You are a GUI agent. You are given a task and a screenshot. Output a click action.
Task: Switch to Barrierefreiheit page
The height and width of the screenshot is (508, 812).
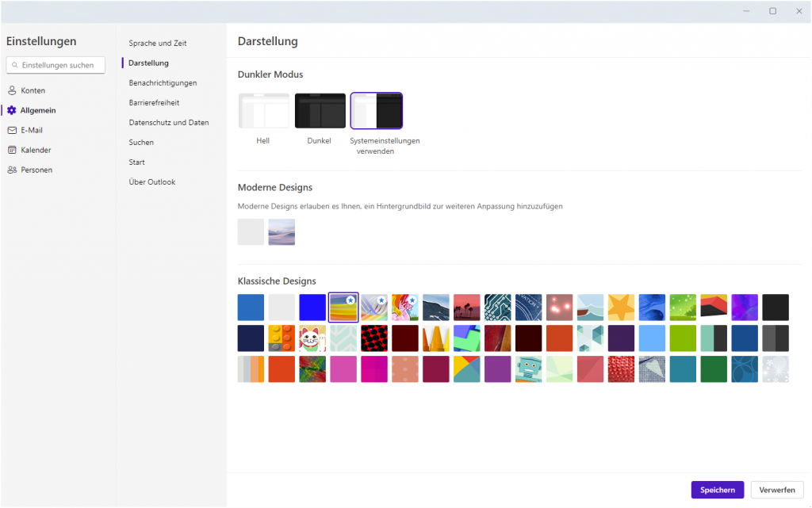click(x=154, y=103)
